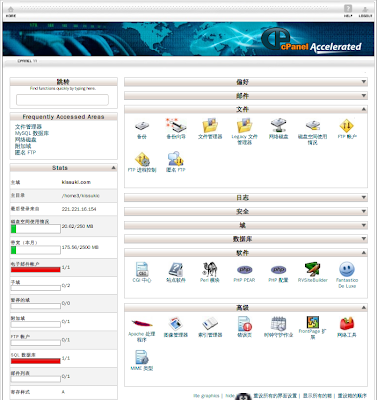Open the CGI 中心 icon
The width and height of the screenshot is (377, 400).
coord(142,269)
